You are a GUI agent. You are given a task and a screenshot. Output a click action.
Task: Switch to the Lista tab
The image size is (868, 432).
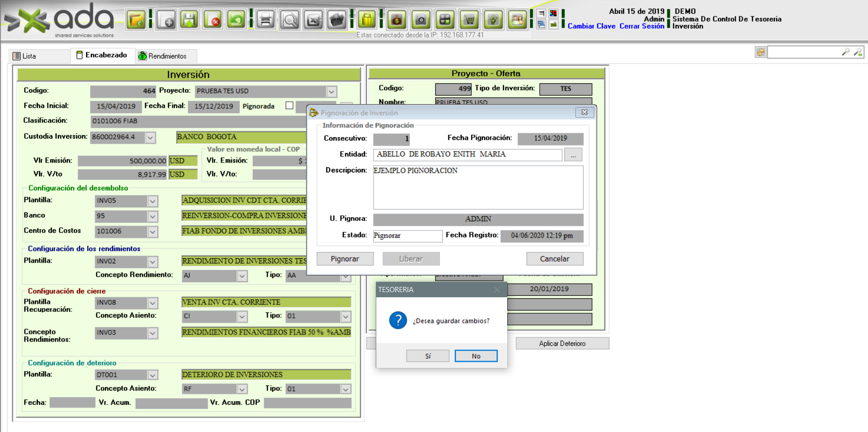[x=24, y=56]
